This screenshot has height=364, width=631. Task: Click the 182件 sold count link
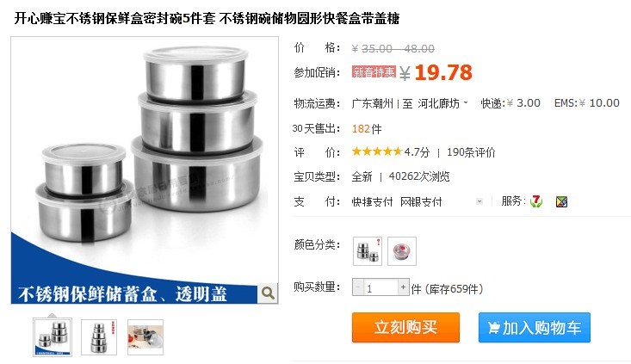tap(367, 129)
